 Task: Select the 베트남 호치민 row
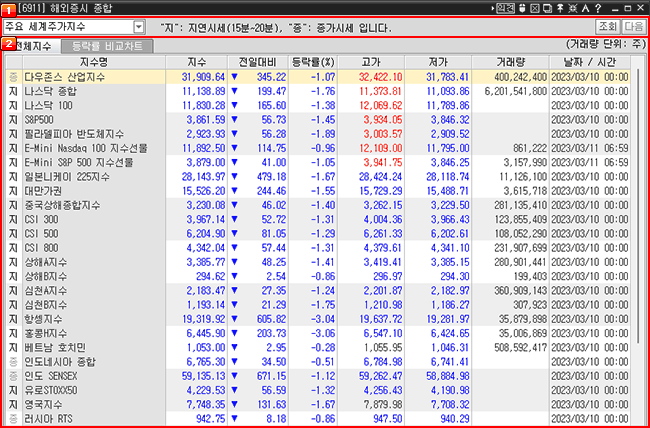click(x=318, y=348)
